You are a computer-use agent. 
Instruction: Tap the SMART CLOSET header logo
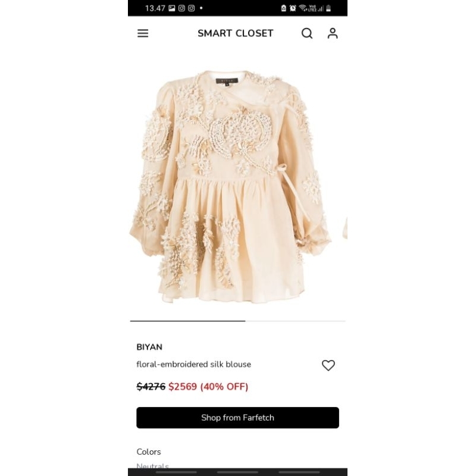click(236, 33)
